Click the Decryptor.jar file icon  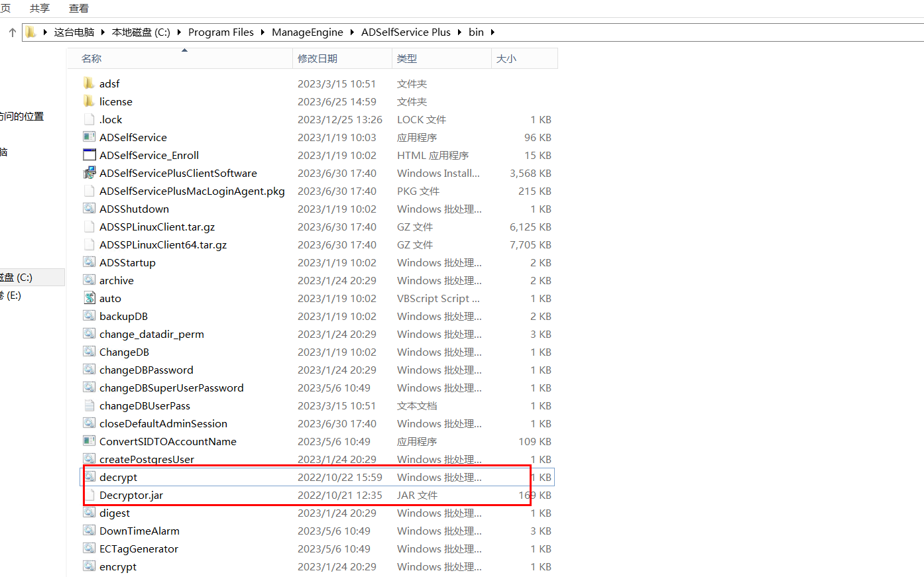click(x=89, y=495)
